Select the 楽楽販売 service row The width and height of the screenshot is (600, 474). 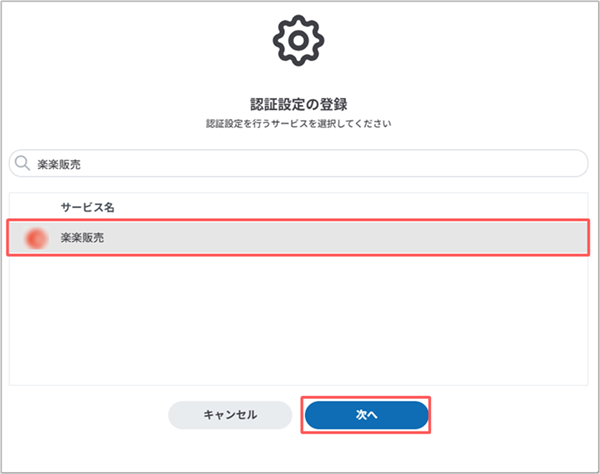point(299,239)
